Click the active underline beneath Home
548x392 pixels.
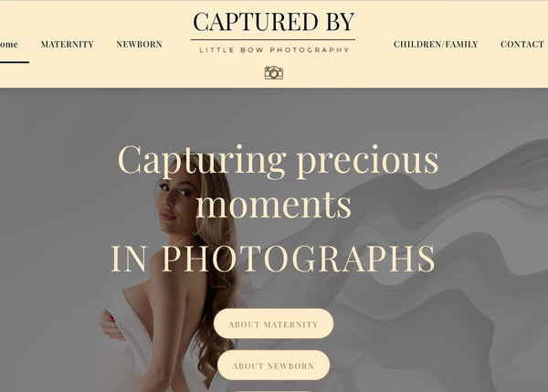point(15,62)
